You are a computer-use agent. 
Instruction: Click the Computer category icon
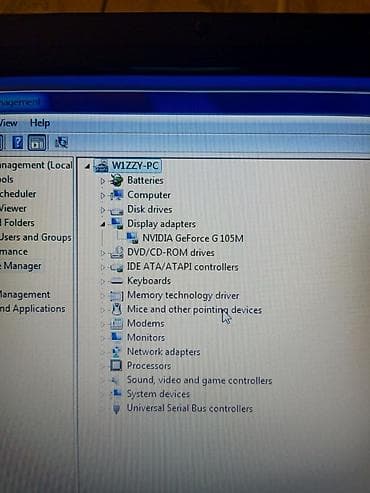tap(117, 195)
